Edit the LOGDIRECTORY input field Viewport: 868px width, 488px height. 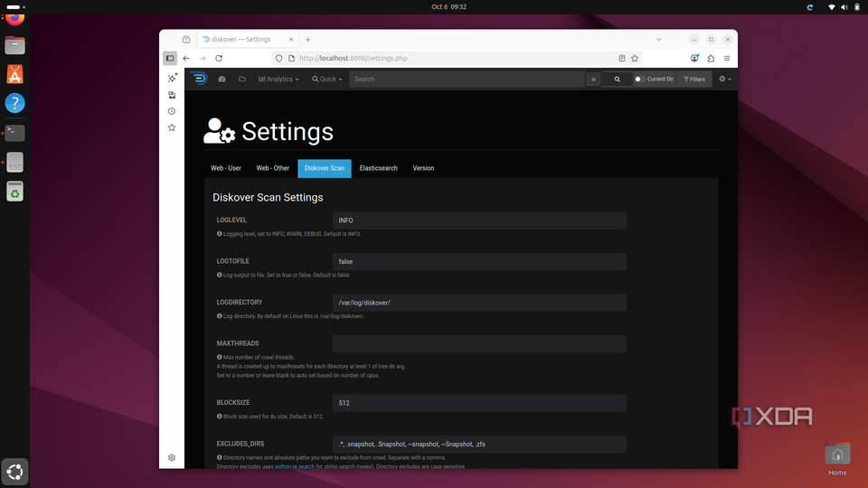(x=479, y=303)
